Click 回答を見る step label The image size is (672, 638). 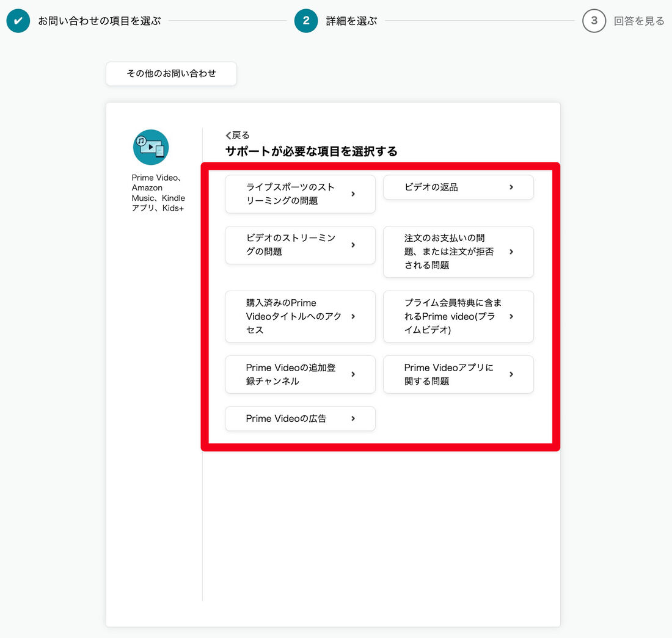639,21
